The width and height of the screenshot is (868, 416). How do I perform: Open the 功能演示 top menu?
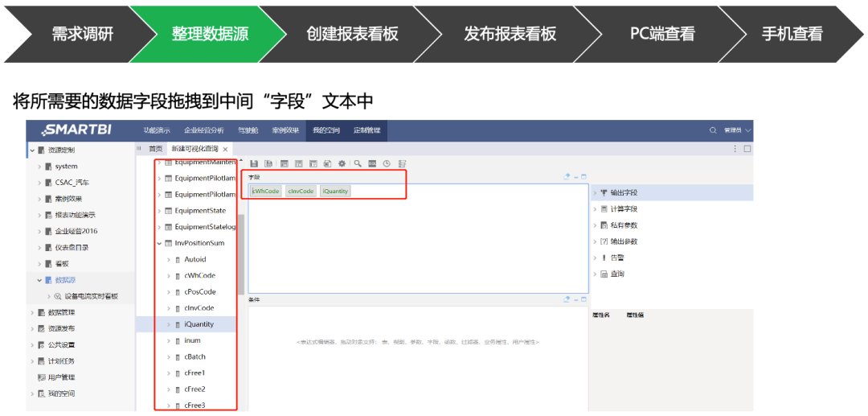[x=158, y=130]
